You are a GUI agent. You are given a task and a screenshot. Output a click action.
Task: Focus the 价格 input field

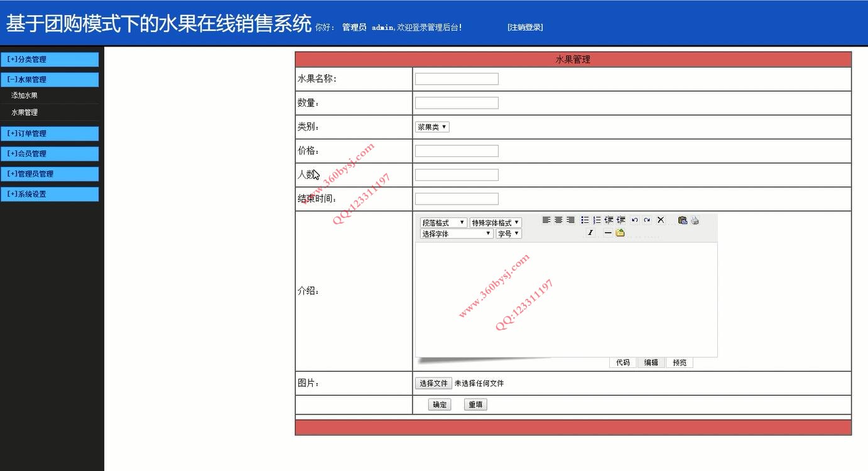click(x=457, y=151)
